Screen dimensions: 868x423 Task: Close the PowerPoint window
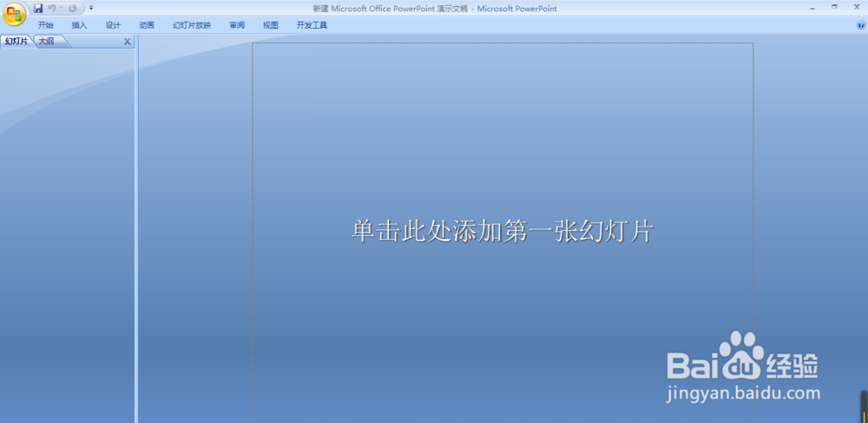click(x=856, y=7)
